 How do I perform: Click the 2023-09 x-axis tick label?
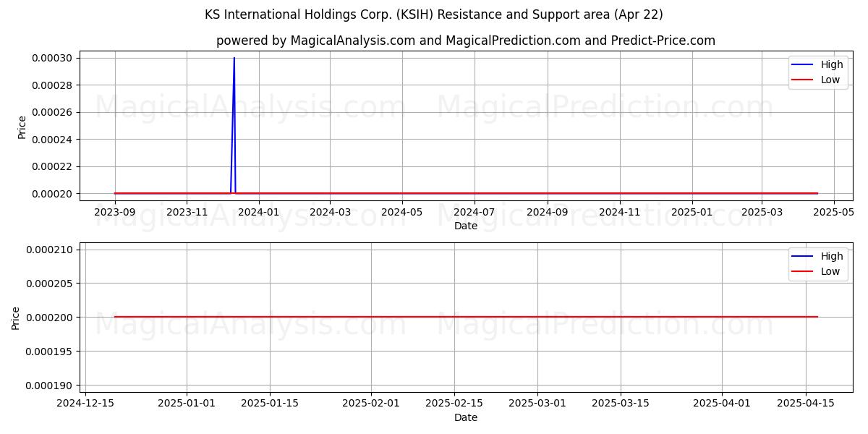click(115, 212)
